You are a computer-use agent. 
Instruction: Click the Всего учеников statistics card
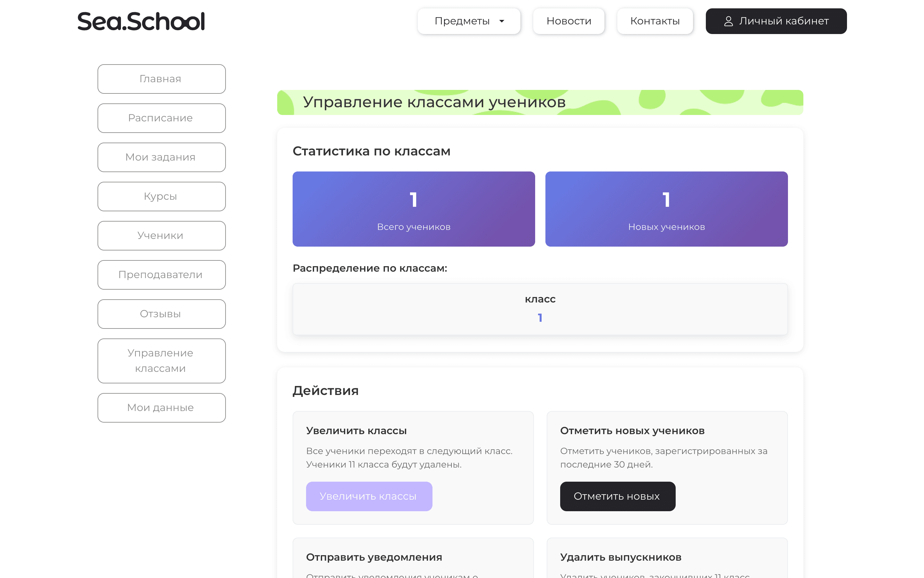[414, 209]
